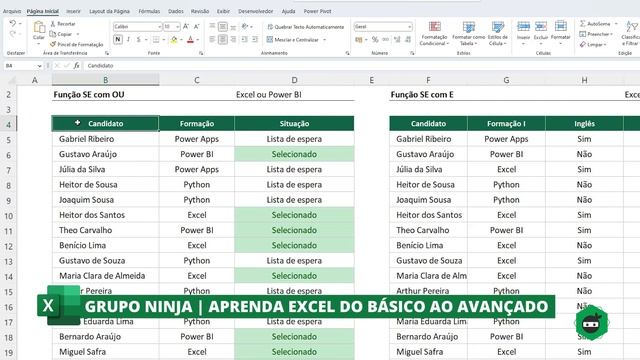
Task: Click the Redo arrow icon
Action: 13,34
